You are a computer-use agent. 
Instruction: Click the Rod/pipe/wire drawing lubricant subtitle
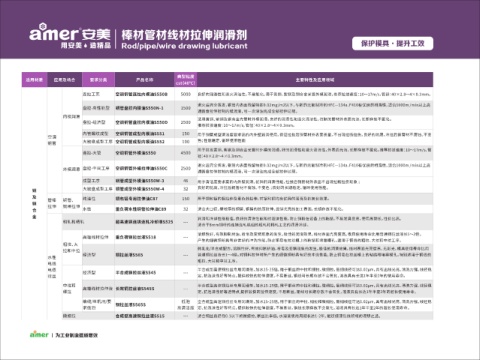pyautogui.click(x=184, y=46)
